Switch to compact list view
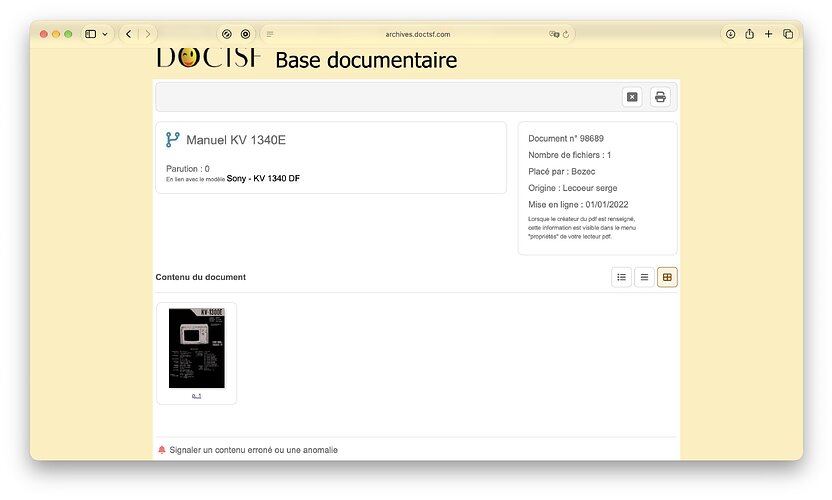Viewport: 832px width, 500px height. [x=644, y=277]
